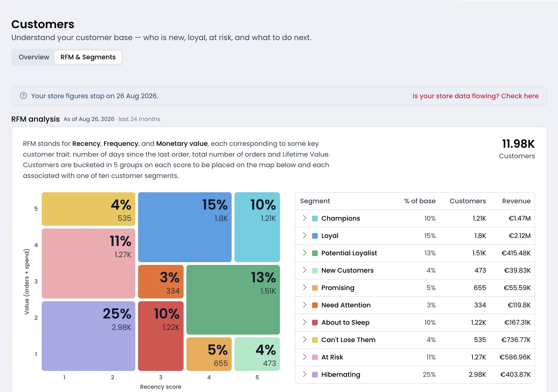558x392 pixels.
Task: Click the Hibernating purple swatch
Action: [315, 374]
